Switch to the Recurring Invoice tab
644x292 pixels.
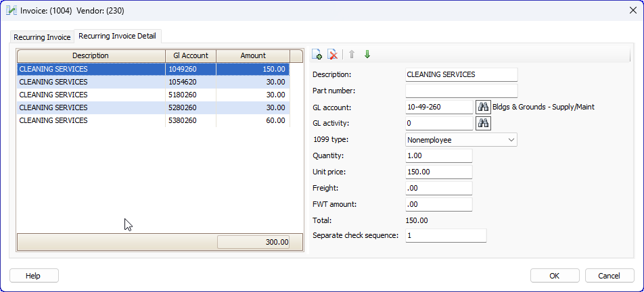42,37
